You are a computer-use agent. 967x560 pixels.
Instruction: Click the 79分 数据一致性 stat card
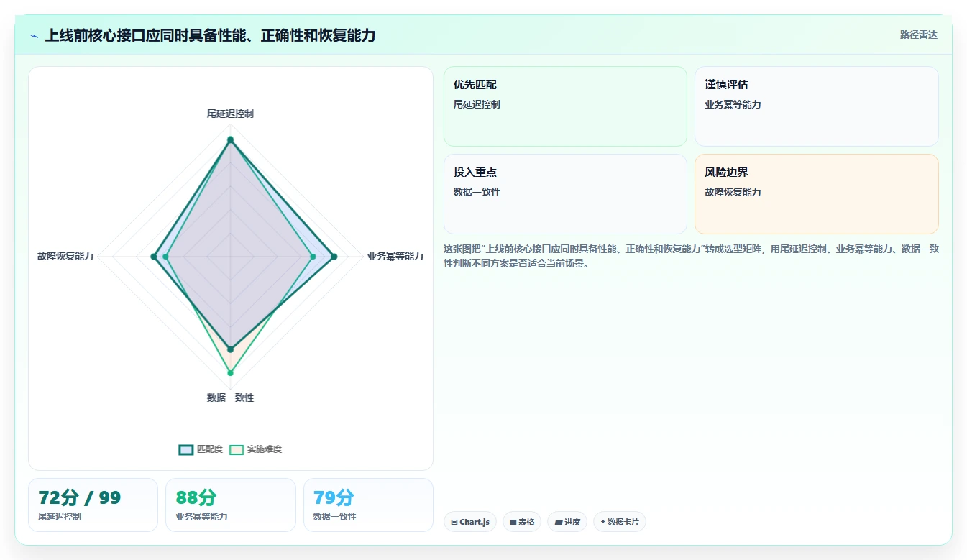368,505
